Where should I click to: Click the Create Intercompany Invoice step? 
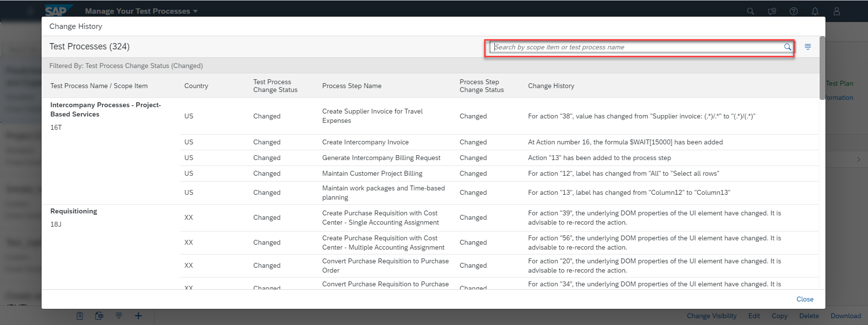[x=365, y=142]
